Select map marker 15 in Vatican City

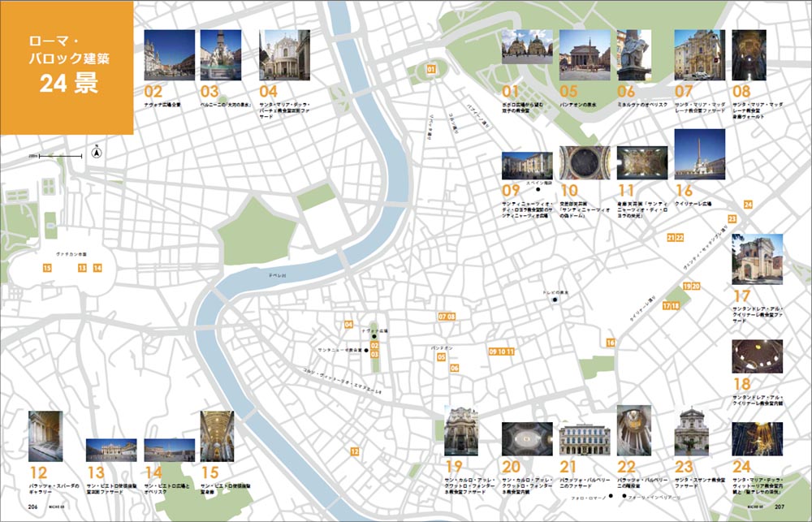click(47, 268)
